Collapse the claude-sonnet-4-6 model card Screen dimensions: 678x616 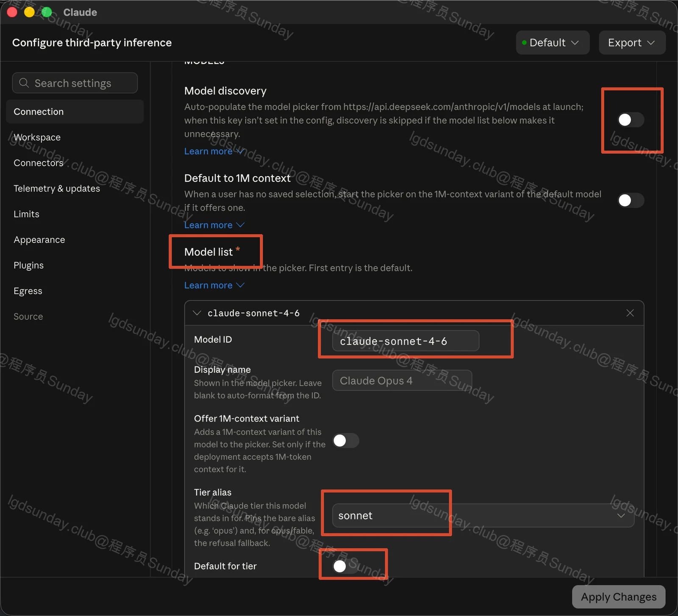(x=197, y=313)
